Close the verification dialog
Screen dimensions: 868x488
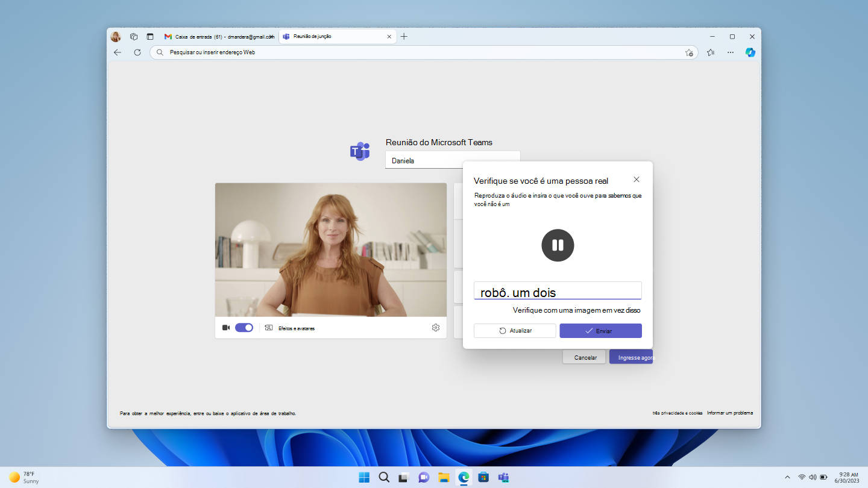click(637, 180)
